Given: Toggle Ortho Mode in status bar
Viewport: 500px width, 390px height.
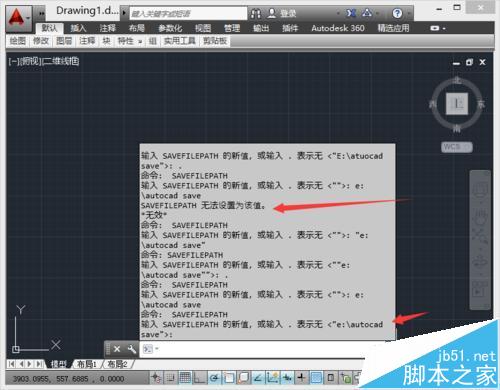Looking at the screenshot, I should click(200, 378).
